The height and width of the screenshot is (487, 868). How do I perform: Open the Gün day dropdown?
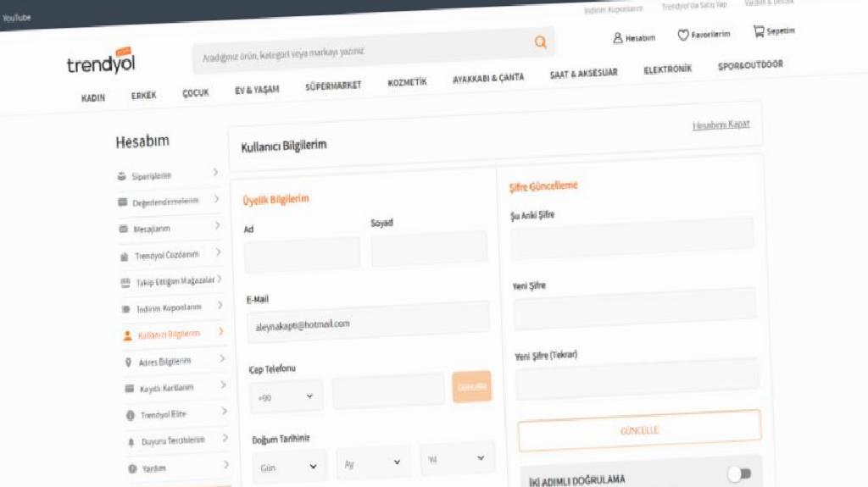[x=289, y=467]
